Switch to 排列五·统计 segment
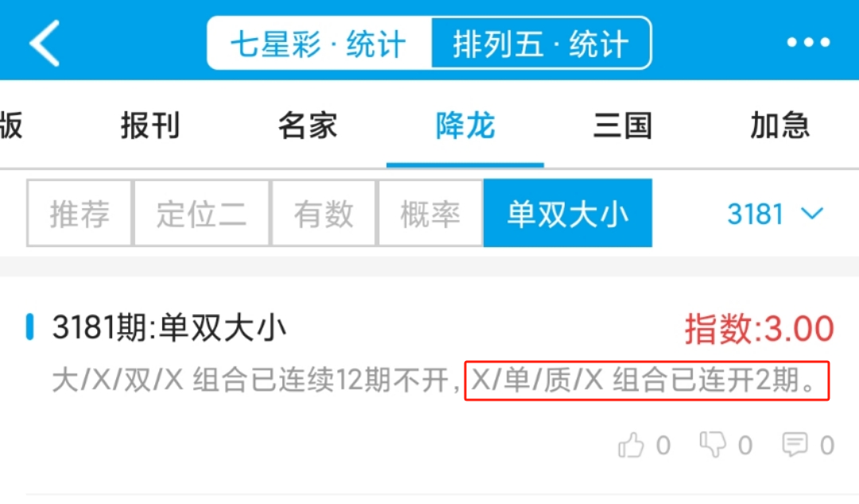Image resolution: width=859 pixels, height=504 pixels. pos(542,43)
